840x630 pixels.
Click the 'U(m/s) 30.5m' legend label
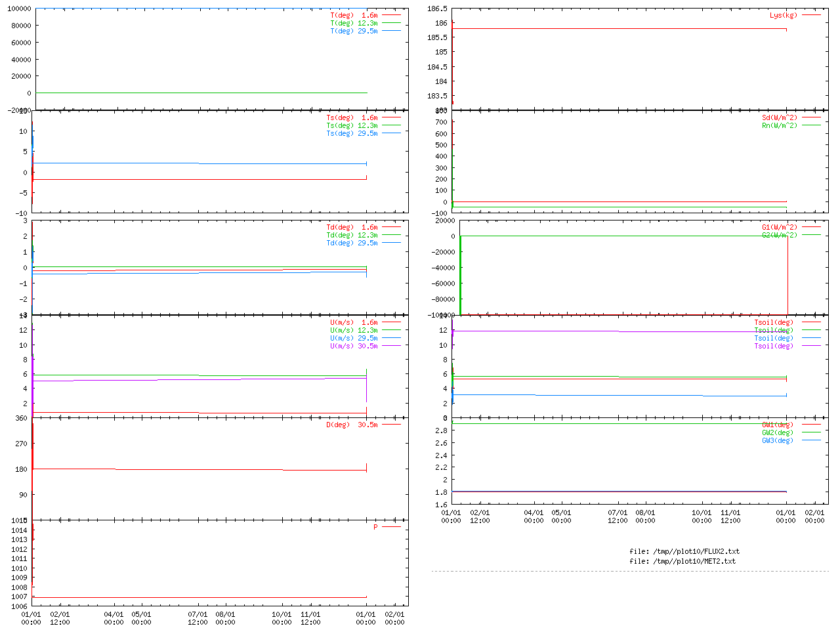(x=354, y=346)
